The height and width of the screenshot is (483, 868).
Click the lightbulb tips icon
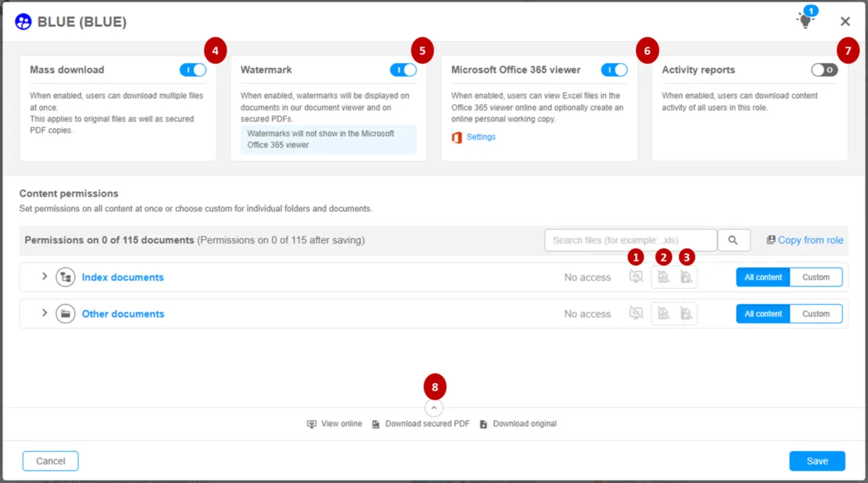point(804,21)
